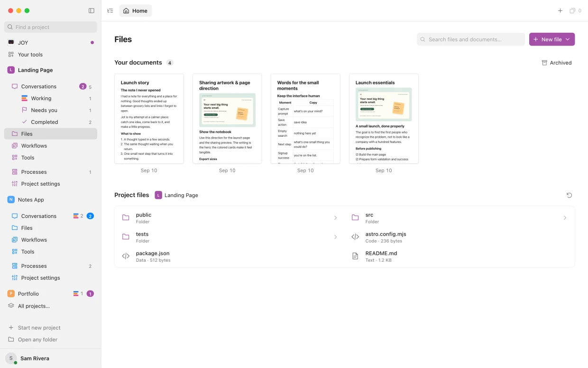Click the Portfolio unread badge showing 1
This screenshot has height=368, width=588.
pos(90,293)
